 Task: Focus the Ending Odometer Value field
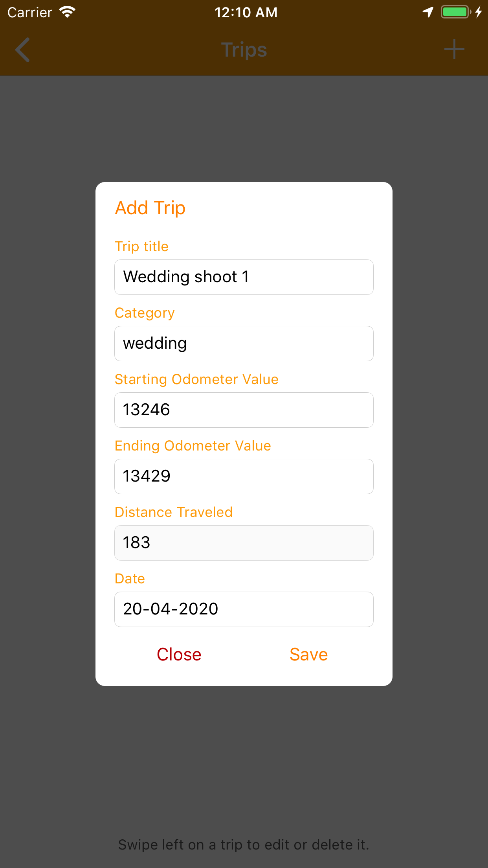point(244,476)
